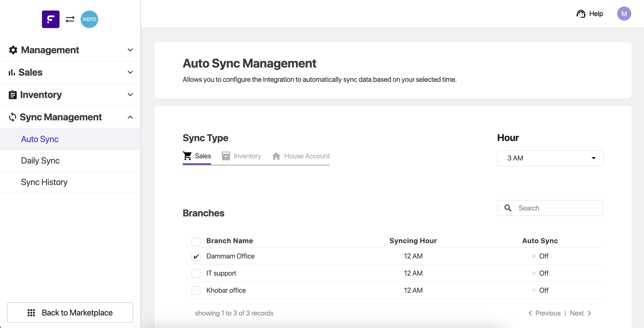
Task: Click the Sync Management refresh icon
Action: [13, 117]
